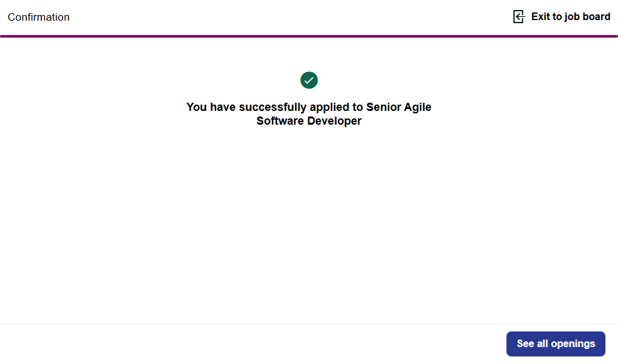Tap the white checkmark inside green circle
The height and width of the screenshot is (364, 618).
[x=309, y=80]
